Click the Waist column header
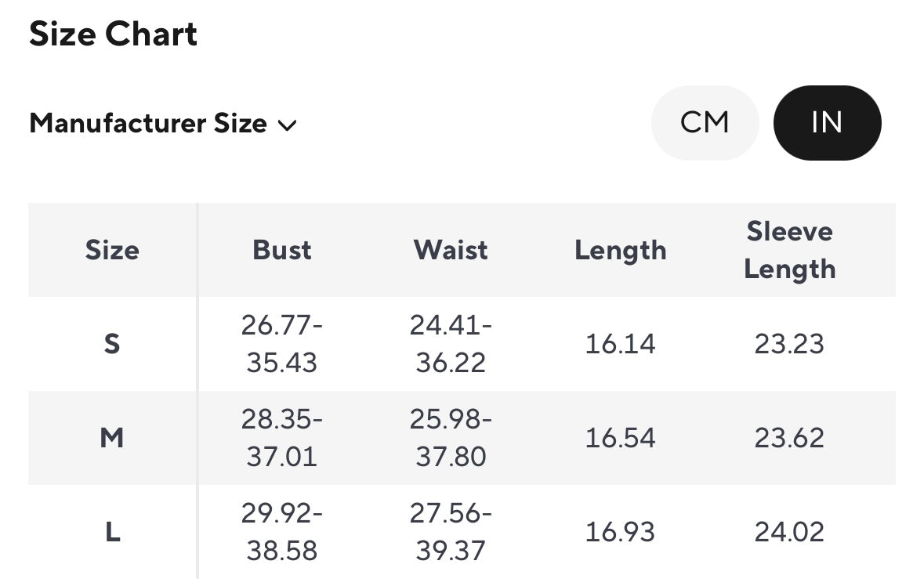Screen dimensions: 924x586 [451, 250]
